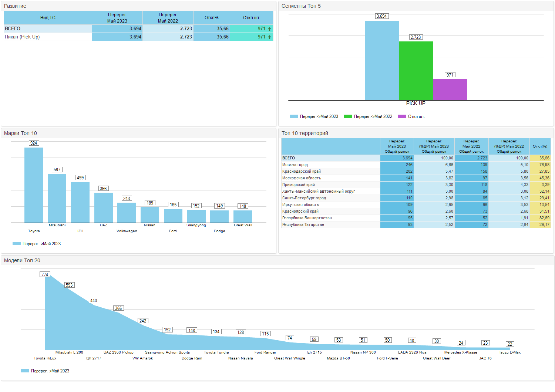This screenshot has width=555, height=392.
Task: Click the blue Перерег.->Май 2023 swatch in the Сегменты Топ 5 legend
Action: pos(294,116)
